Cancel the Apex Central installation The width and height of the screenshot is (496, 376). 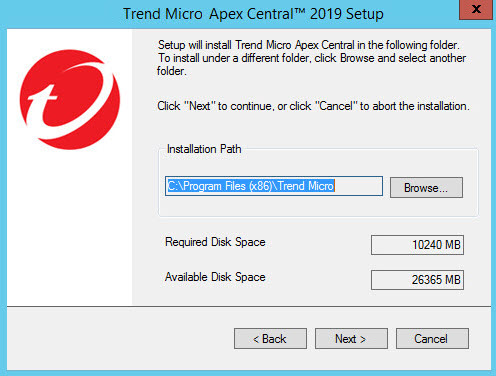pos(432,339)
